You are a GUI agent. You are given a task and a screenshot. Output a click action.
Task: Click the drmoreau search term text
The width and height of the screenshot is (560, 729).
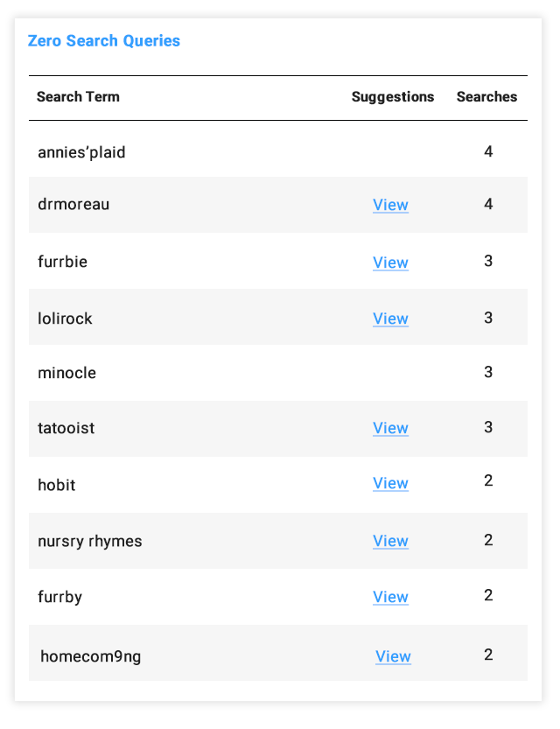tap(73, 205)
